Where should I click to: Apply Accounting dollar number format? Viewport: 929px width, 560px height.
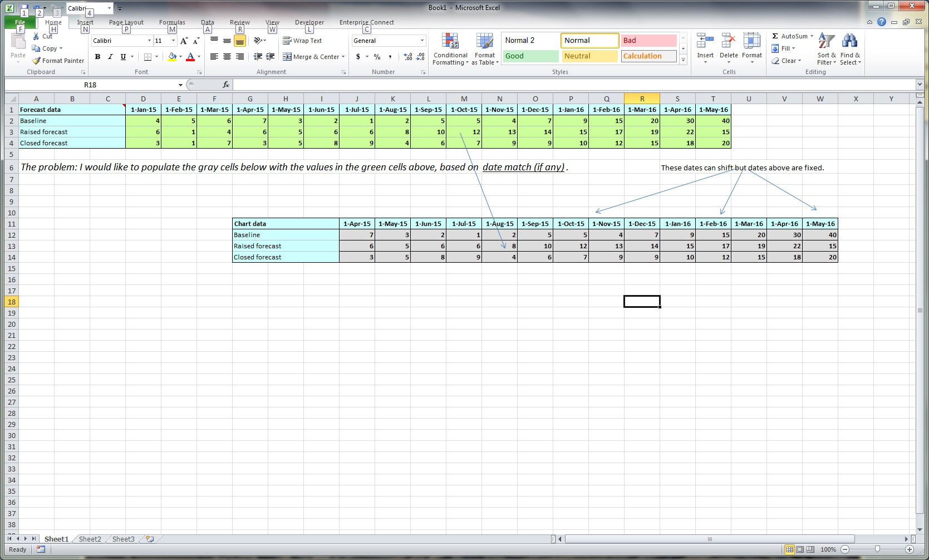coord(358,56)
